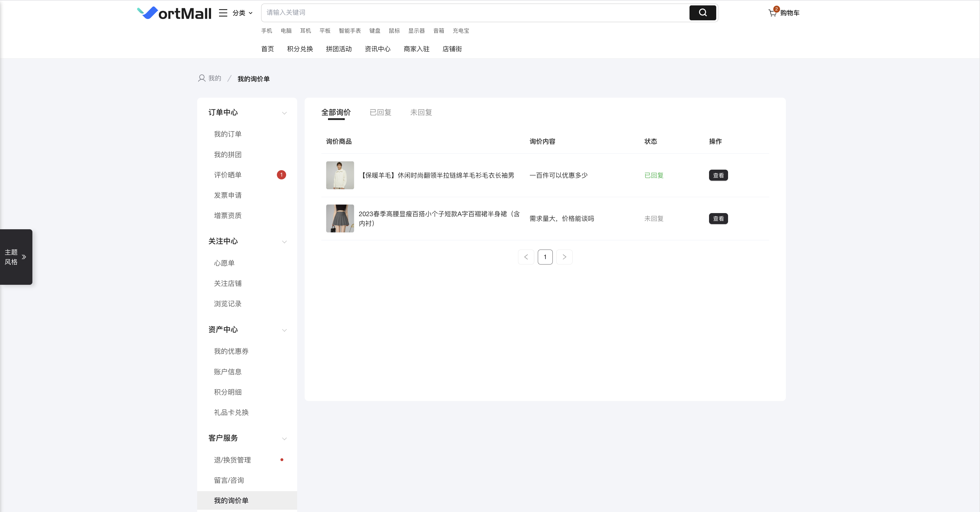Screen dimensions: 980x512
Task: Click the black search magnifier button
Action: [702, 13]
